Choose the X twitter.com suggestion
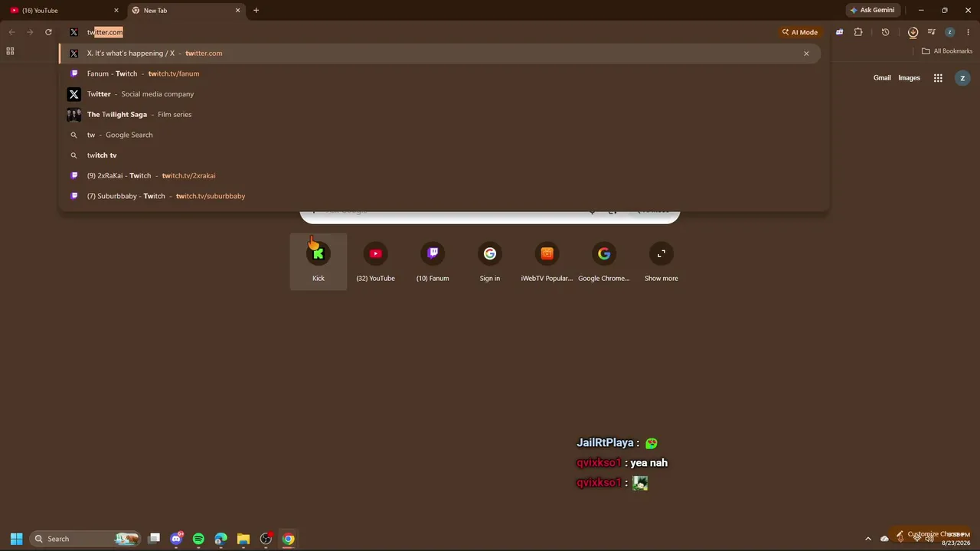The height and width of the screenshot is (551, 980). 440,54
